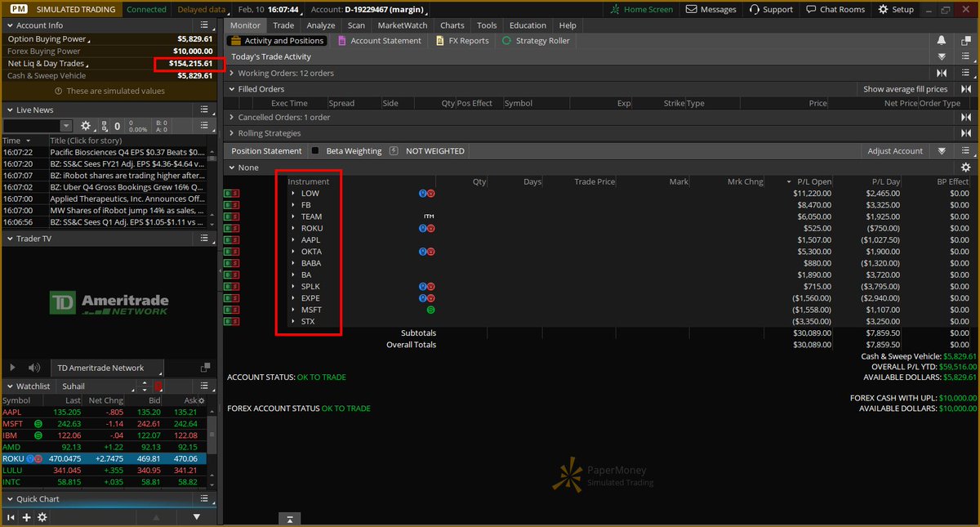Image resolution: width=980 pixels, height=527 pixels.
Task: Click Show average fill prices
Action: [905, 89]
